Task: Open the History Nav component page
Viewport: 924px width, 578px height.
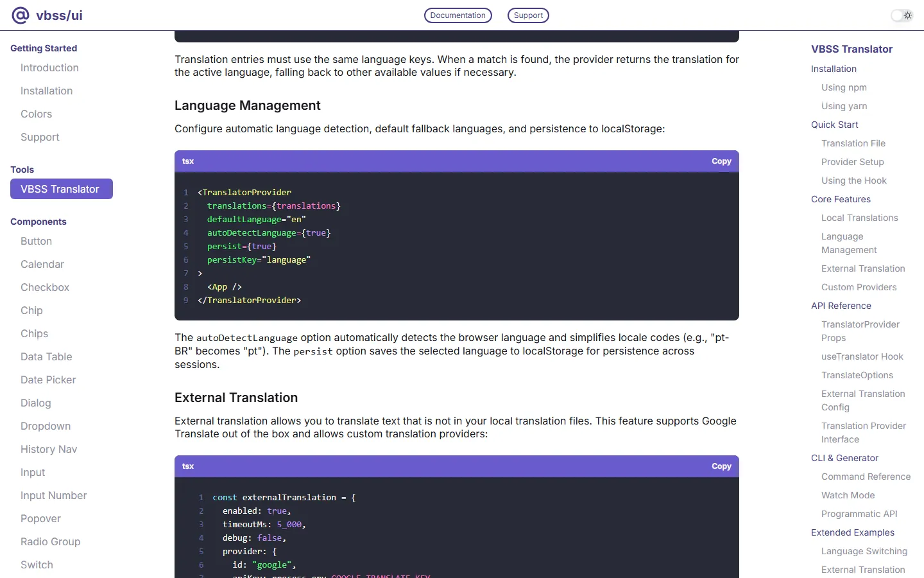Action: pos(49,450)
